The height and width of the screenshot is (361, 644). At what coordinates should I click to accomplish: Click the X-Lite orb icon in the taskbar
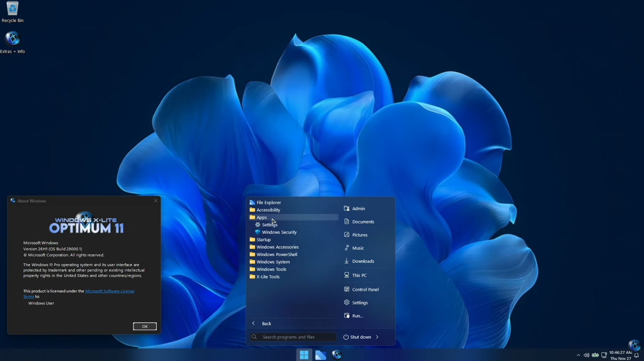[x=337, y=355]
